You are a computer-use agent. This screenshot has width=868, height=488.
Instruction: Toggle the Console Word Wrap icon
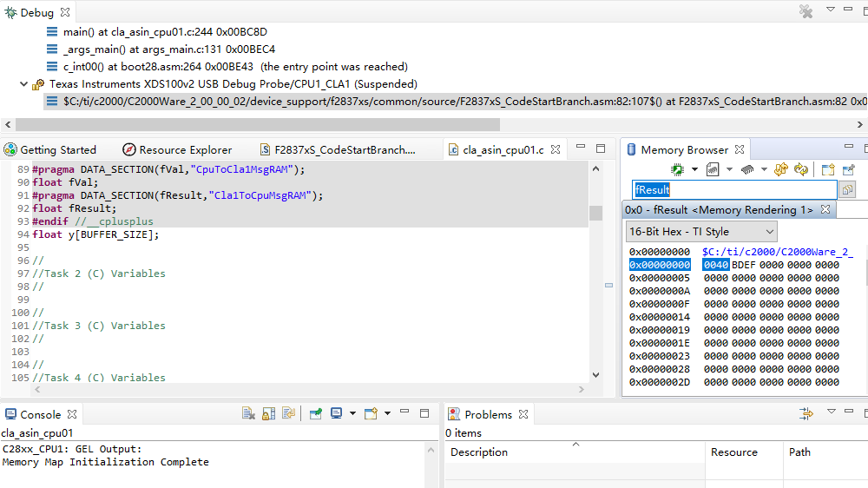[x=288, y=413]
